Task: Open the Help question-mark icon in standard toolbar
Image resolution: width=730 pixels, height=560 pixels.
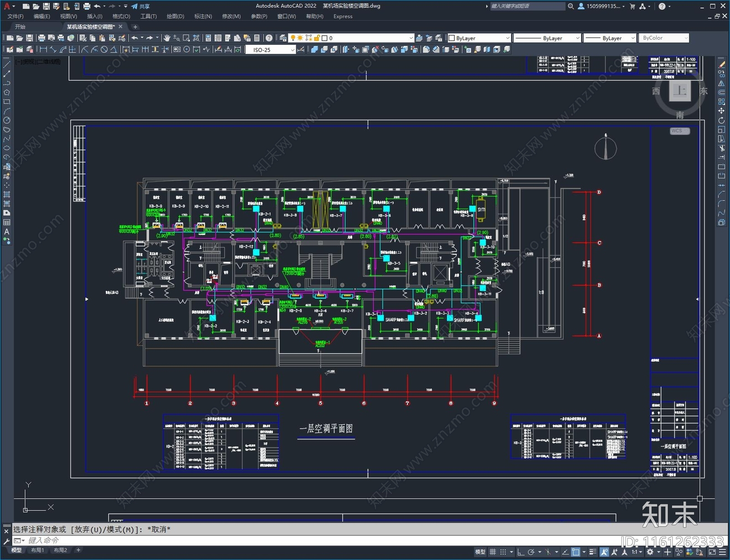Action: click(269, 38)
